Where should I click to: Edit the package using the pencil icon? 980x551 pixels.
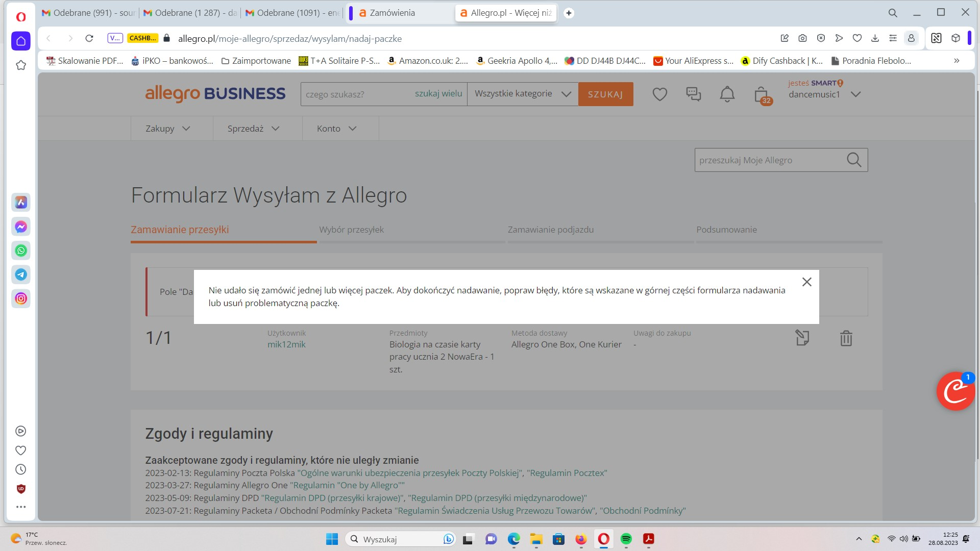[x=802, y=338]
